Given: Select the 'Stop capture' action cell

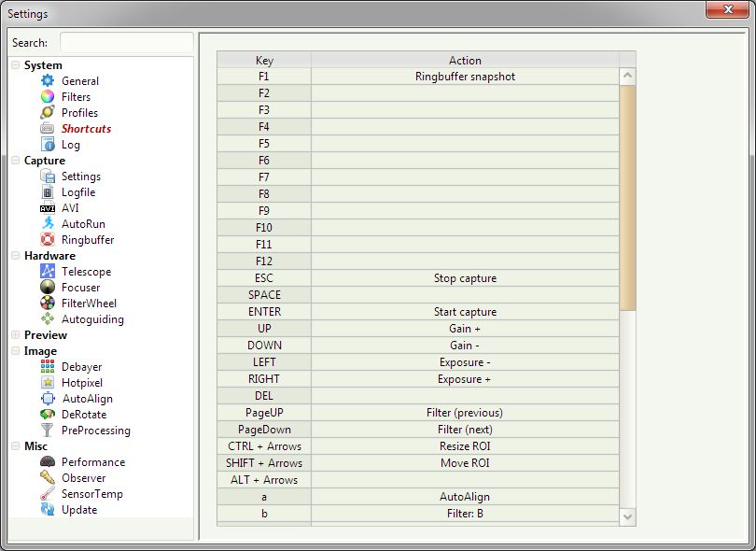Looking at the screenshot, I should coord(466,278).
